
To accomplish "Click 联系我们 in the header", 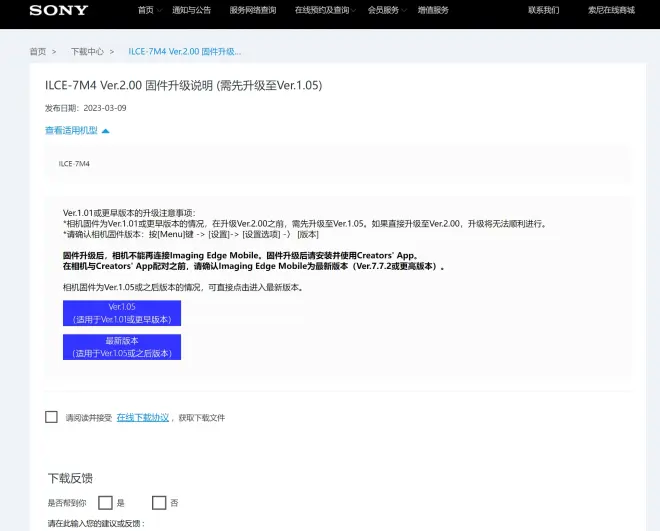I will tap(543, 10).
